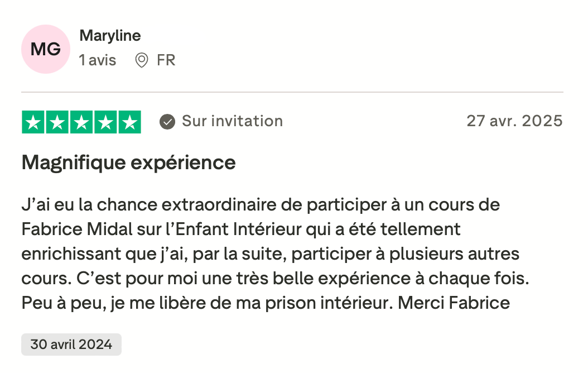Open the "Magnifique expérience" review title
Viewport: 588px width, 373px height.
128,163
